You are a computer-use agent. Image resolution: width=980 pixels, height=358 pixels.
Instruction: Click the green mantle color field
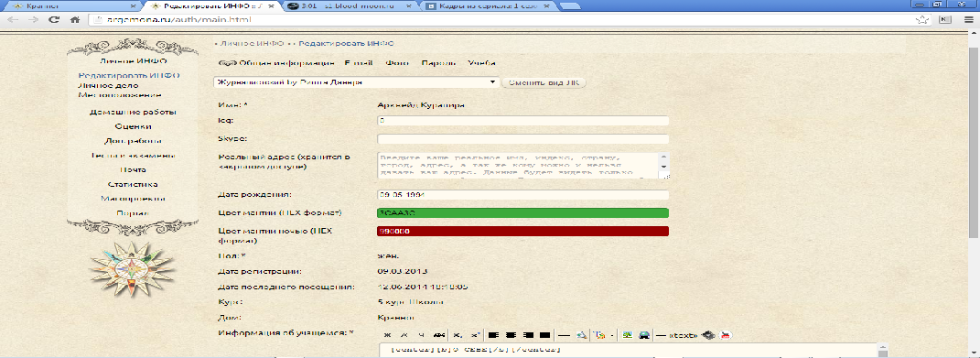(x=523, y=212)
